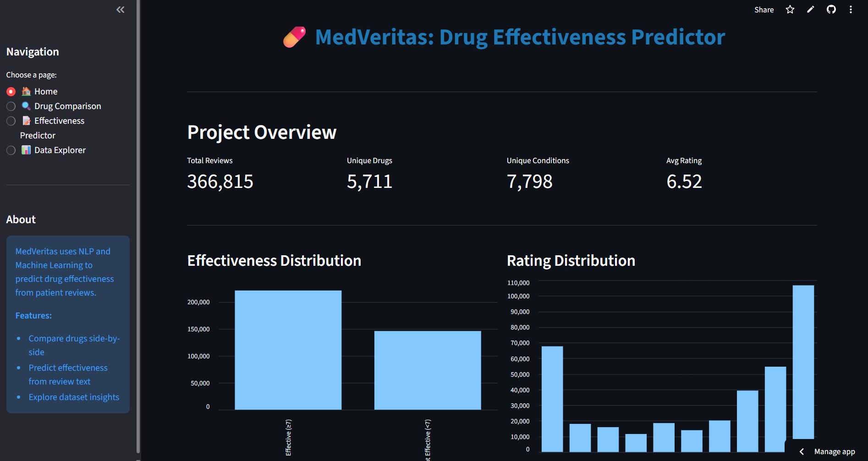Image resolution: width=868 pixels, height=461 pixels.
Task: Collapse the sidebar with the double-chevron
Action: pyautogui.click(x=120, y=9)
